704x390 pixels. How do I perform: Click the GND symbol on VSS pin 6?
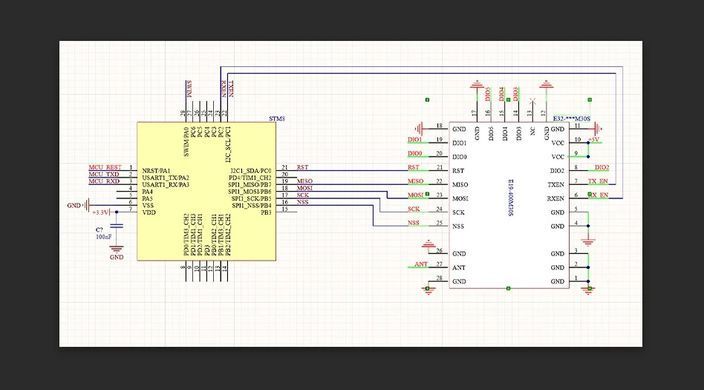click(x=87, y=205)
